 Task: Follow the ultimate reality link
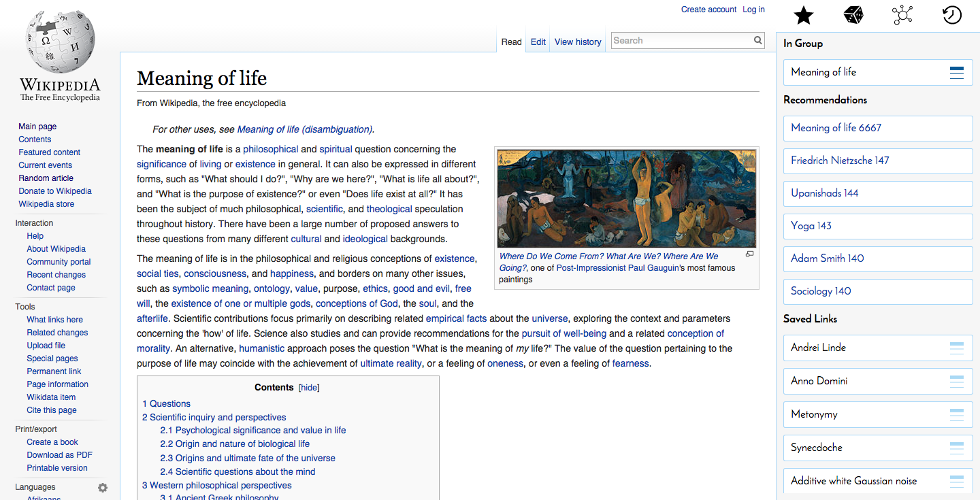391,363
